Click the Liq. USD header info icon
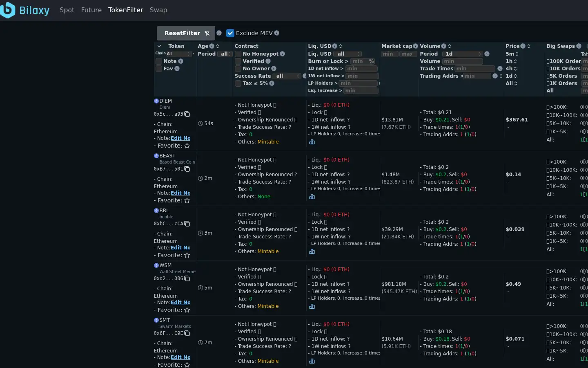 tap(335, 46)
